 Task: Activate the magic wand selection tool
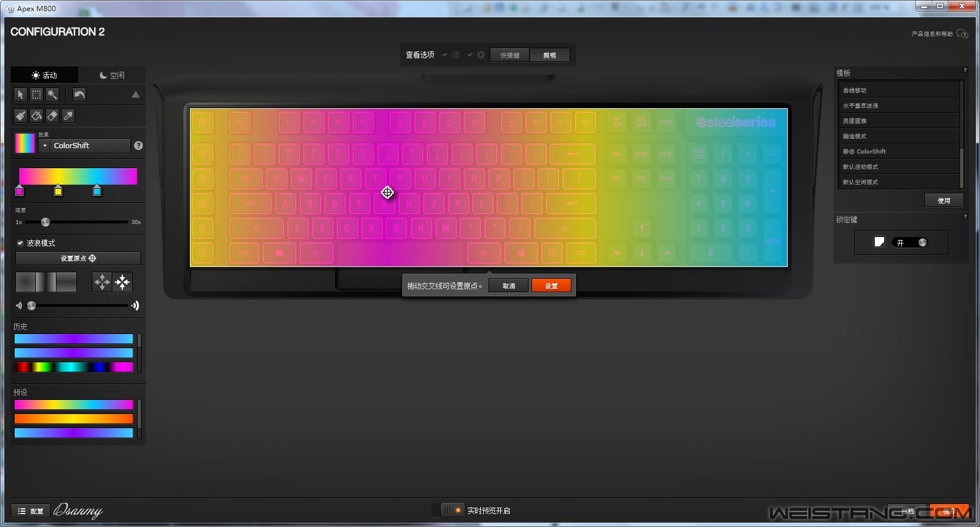coord(52,95)
